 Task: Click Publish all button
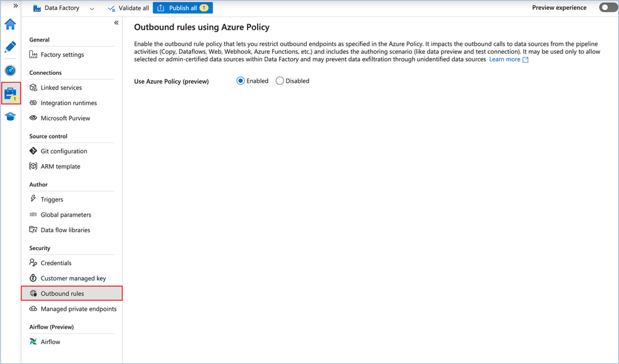coord(183,8)
